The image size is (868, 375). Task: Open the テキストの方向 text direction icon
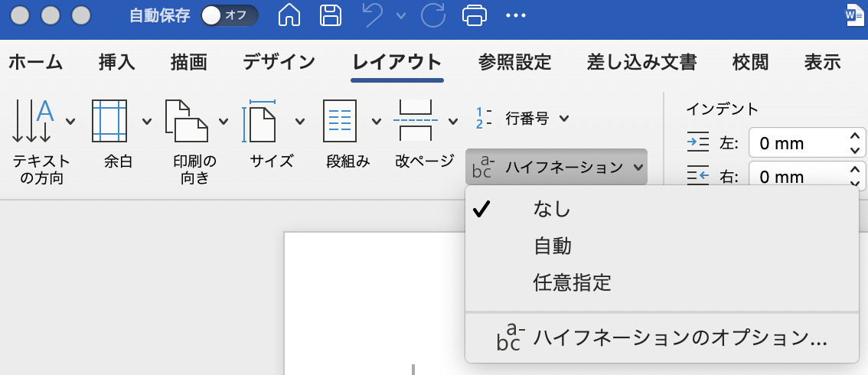[33, 121]
